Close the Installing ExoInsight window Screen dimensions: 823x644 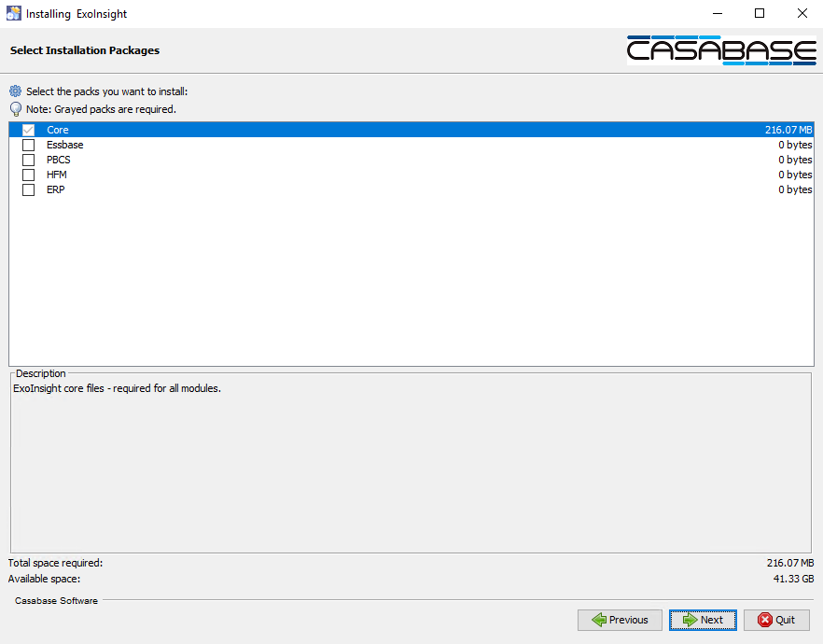pos(802,14)
